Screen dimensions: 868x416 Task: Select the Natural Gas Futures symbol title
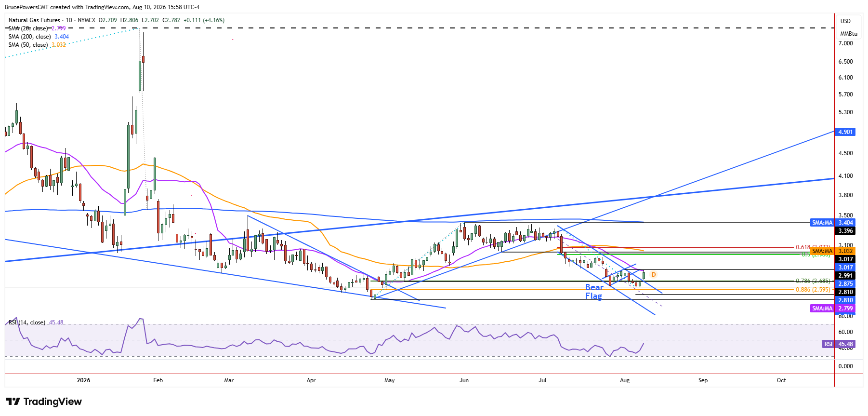pyautogui.click(x=34, y=20)
